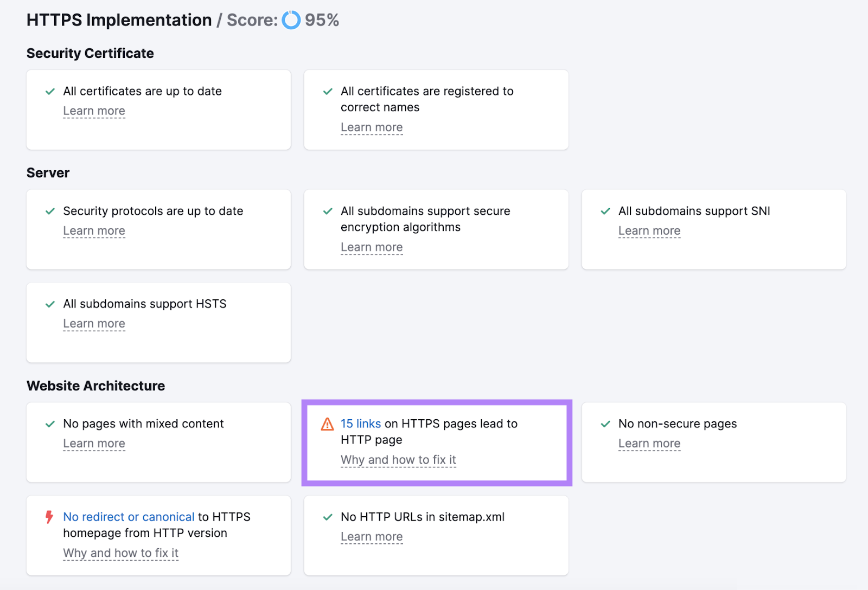Click 'Learn more' under 'All subdomains support HSTS'
The height and width of the screenshot is (590, 868).
tap(94, 323)
